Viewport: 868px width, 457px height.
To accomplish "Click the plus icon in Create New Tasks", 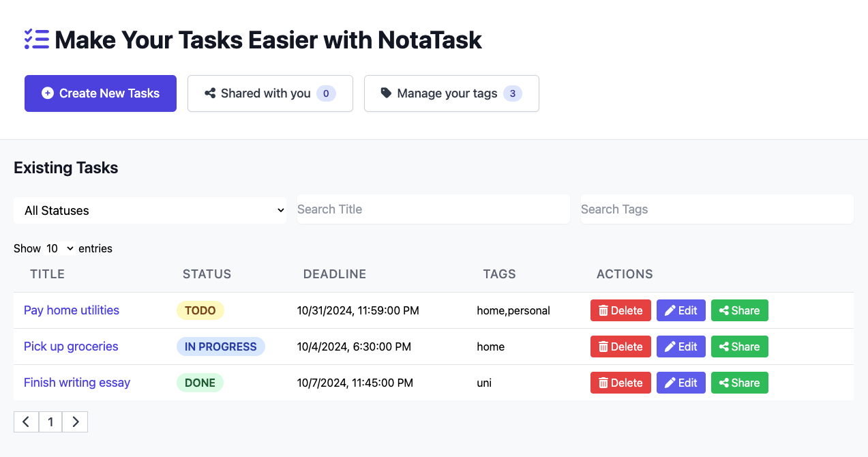I will coord(48,93).
